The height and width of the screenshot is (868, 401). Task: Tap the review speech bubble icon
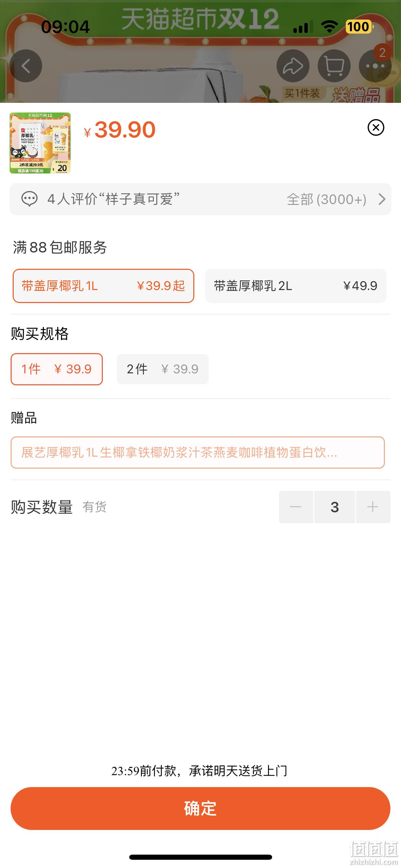point(29,199)
